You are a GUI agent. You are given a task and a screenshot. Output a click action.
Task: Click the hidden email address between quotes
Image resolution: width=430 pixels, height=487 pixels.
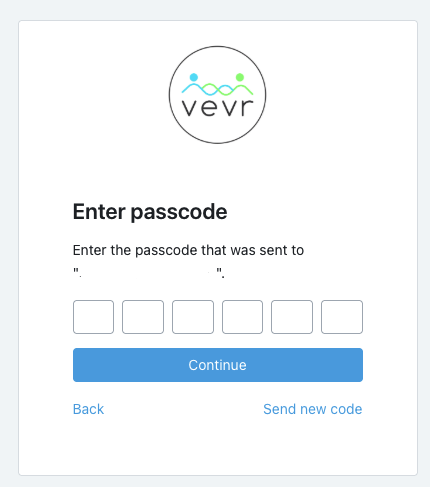pyautogui.click(x=148, y=273)
